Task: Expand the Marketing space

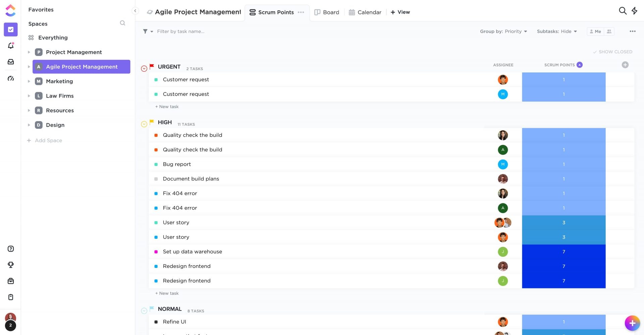Action: click(29, 81)
